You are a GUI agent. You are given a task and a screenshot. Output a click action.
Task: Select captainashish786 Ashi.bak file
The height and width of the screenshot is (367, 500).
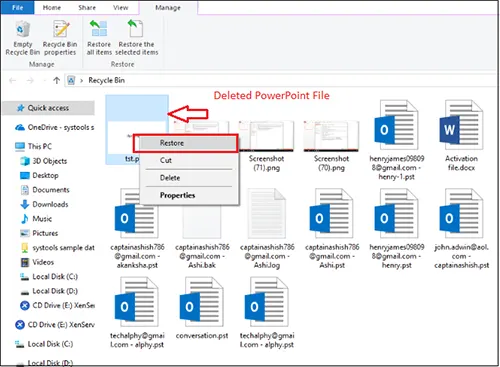coord(202,229)
